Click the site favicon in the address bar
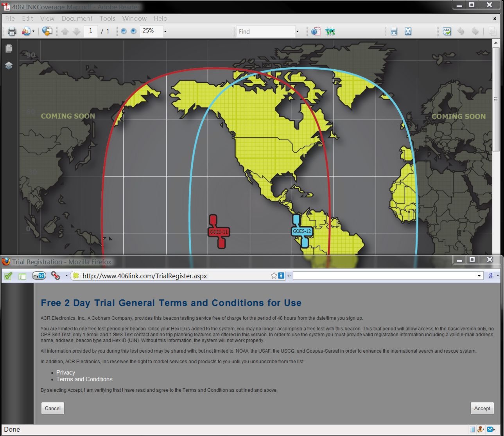The image size is (504, 436). pos(76,276)
